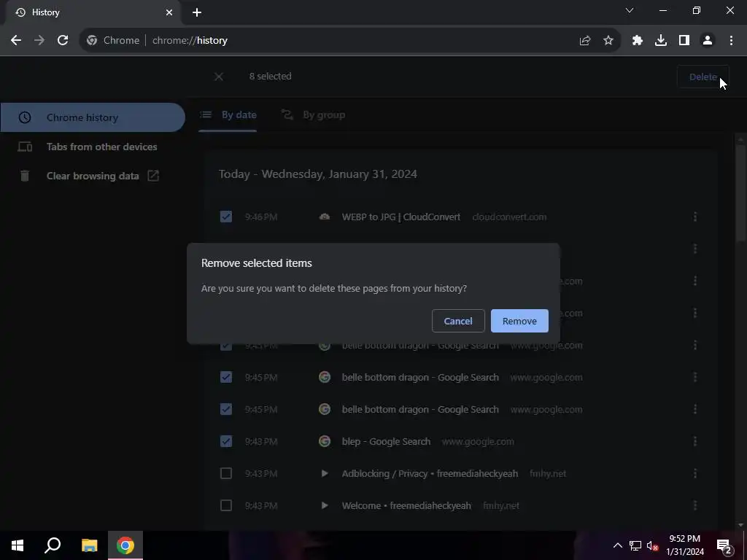Open a new tab with the plus button
The width and height of the screenshot is (747, 560).
[197, 12]
